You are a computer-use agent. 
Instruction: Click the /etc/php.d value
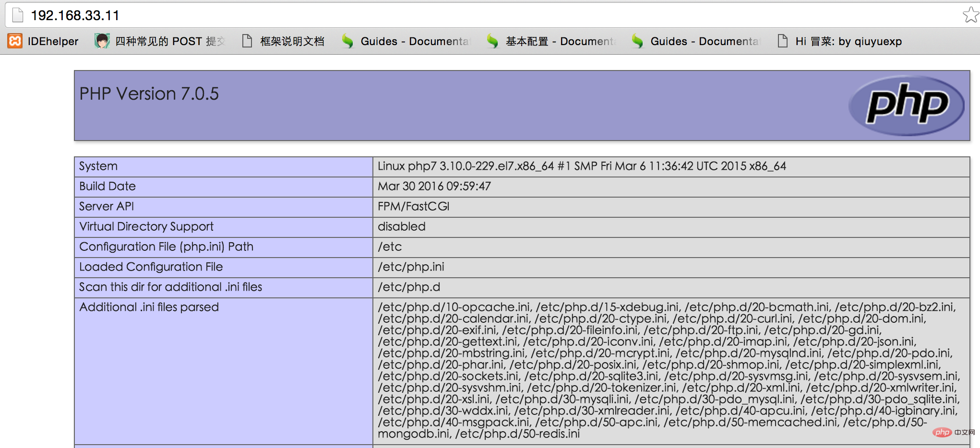[x=409, y=287]
